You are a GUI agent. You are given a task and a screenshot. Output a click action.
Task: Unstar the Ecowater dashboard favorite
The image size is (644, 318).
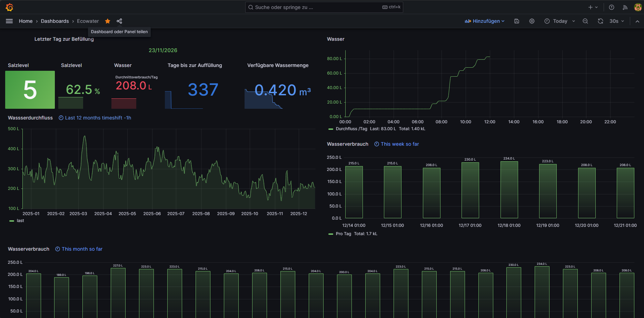(108, 21)
